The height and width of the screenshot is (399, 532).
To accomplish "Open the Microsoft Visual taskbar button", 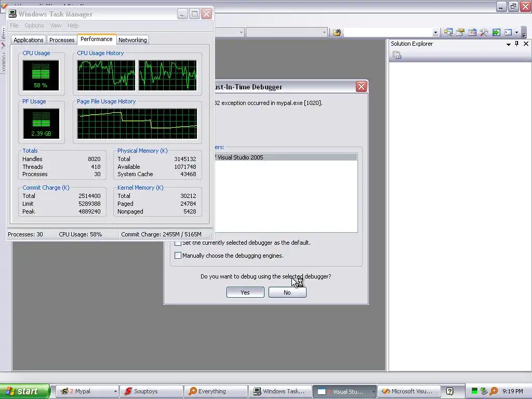I will click(x=408, y=391).
